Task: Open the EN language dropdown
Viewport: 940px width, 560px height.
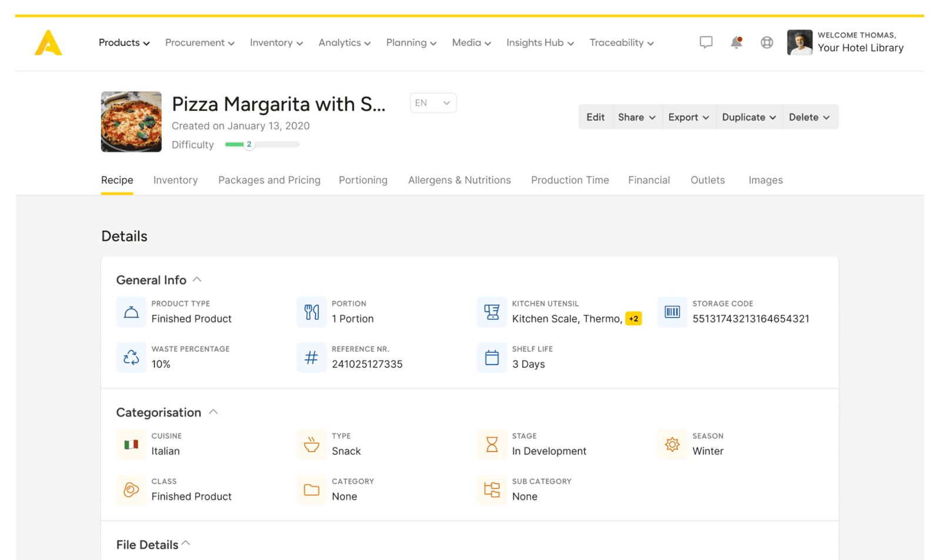Action: point(433,103)
